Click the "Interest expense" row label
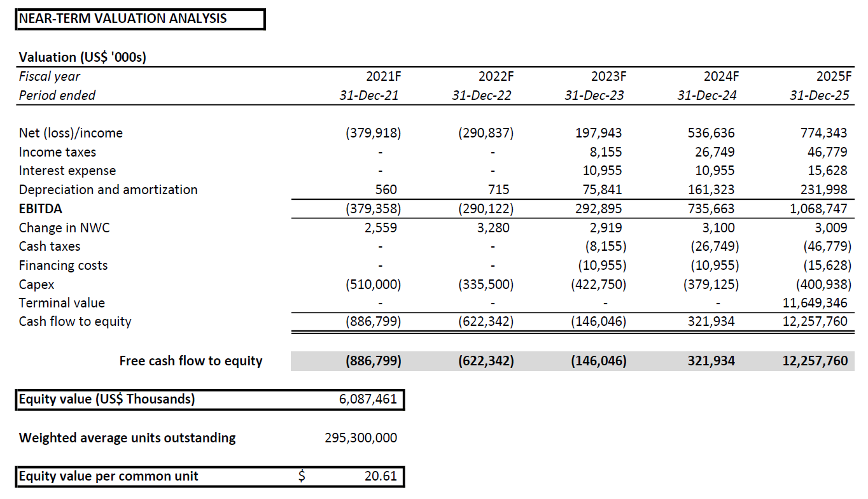 67,171
